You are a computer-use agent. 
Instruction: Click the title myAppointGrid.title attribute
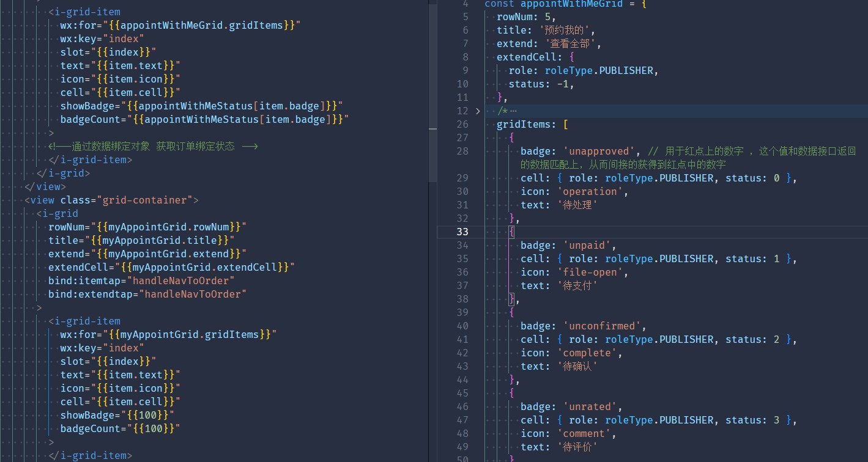coord(141,240)
